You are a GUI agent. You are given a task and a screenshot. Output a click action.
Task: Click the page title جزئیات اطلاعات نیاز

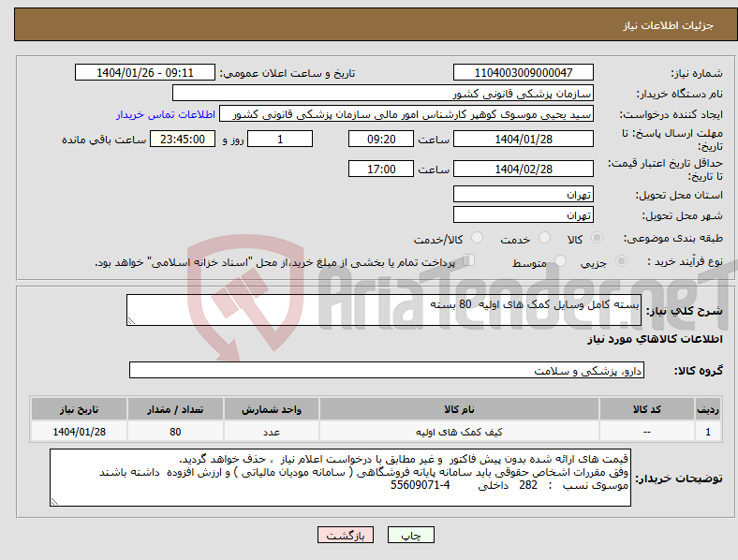click(668, 25)
